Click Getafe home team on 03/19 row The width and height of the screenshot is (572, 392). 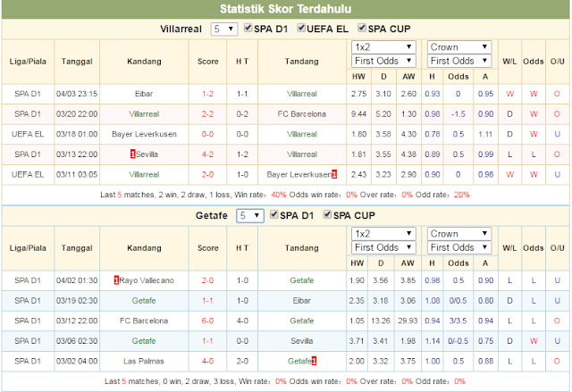[x=144, y=301]
